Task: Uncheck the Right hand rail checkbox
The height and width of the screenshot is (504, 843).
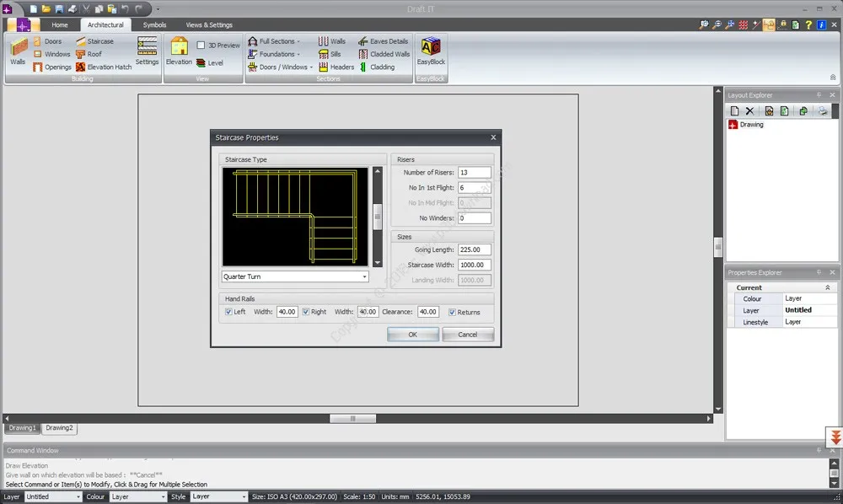Action: coord(305,312)
